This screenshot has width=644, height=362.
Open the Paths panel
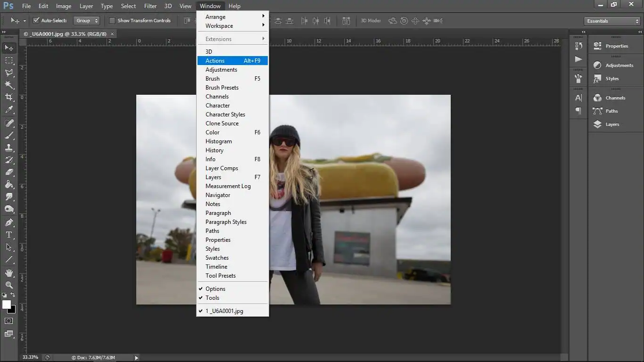pyautogui.click(x=611, y=111)
